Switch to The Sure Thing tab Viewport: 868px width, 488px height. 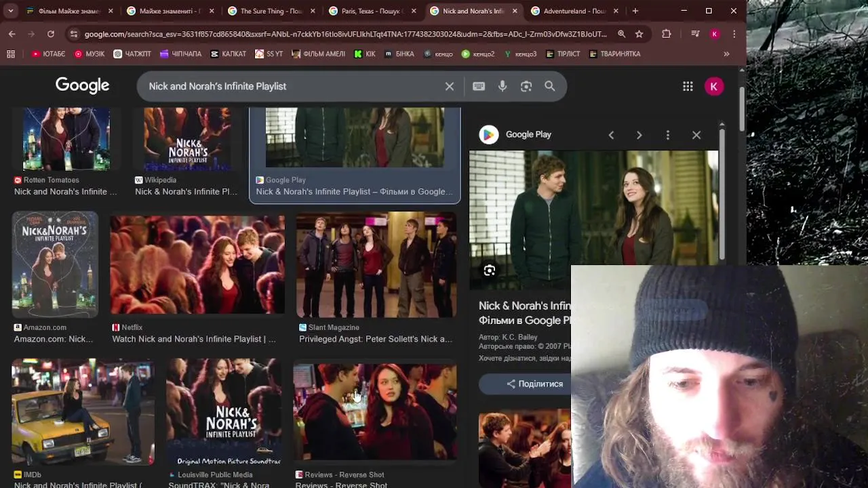coord(272,11)
